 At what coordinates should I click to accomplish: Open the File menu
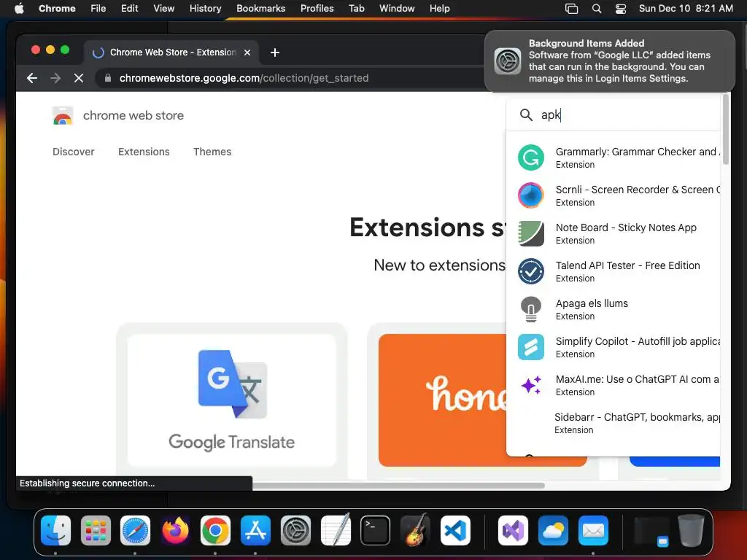click(x=98, y=9)
